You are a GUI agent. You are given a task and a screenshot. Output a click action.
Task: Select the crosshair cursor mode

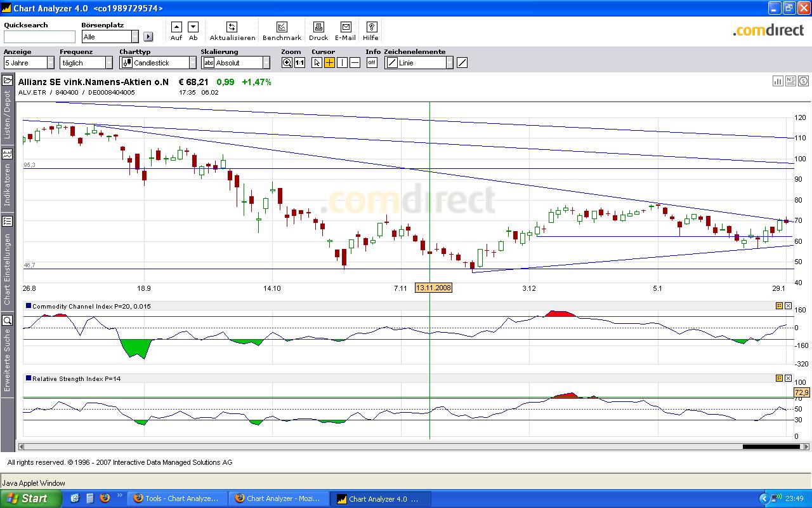pos(330,62)
